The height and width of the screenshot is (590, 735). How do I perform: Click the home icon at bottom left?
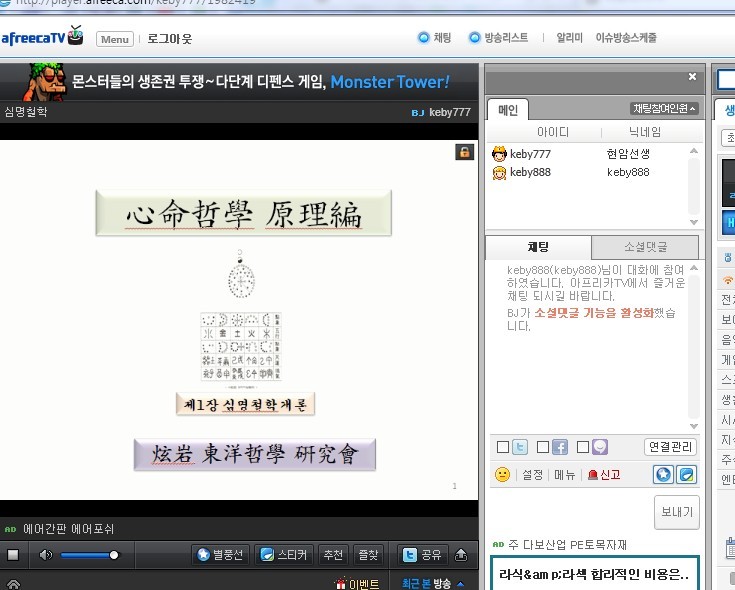pos(13,584)
